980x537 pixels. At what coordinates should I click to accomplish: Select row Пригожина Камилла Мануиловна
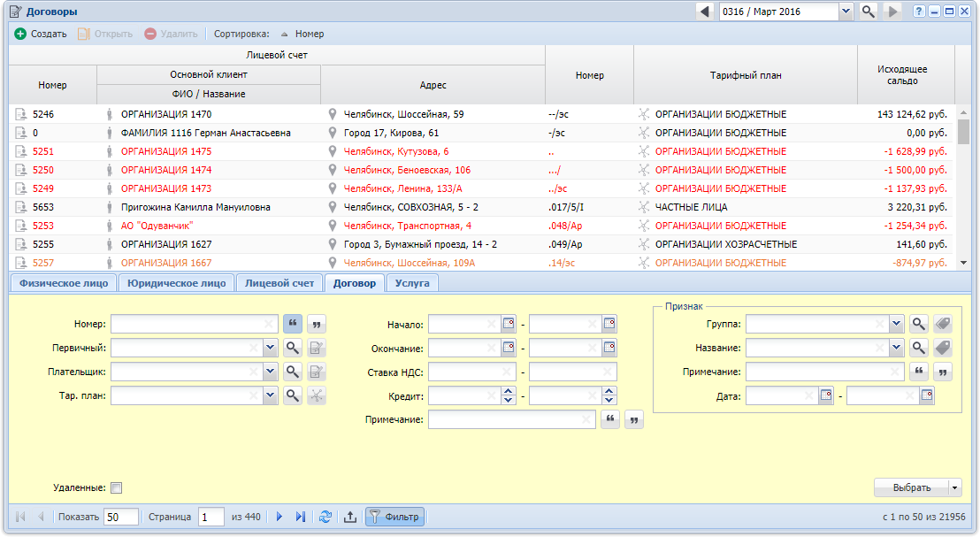pos(481,207)
